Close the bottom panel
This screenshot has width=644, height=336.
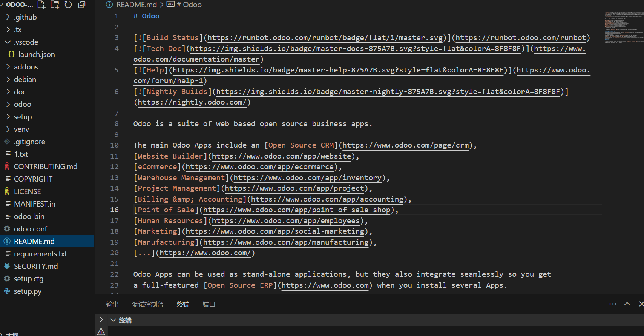(641, 304)
